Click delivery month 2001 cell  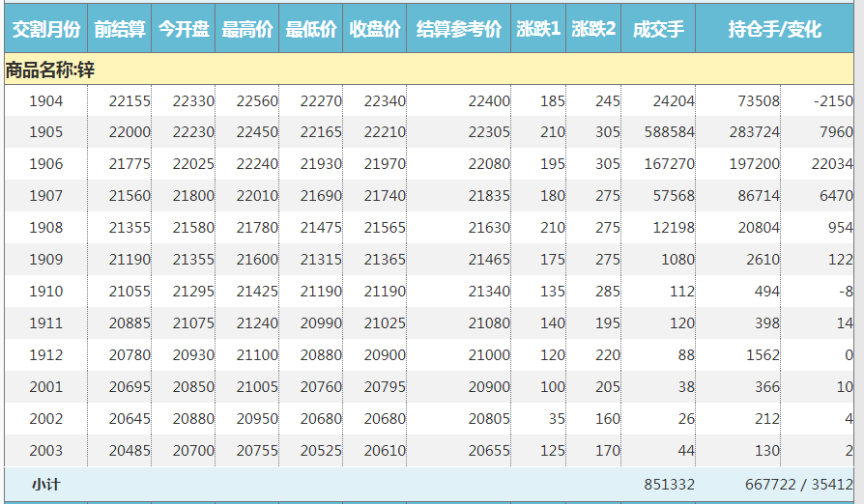[x=45, y=387]
